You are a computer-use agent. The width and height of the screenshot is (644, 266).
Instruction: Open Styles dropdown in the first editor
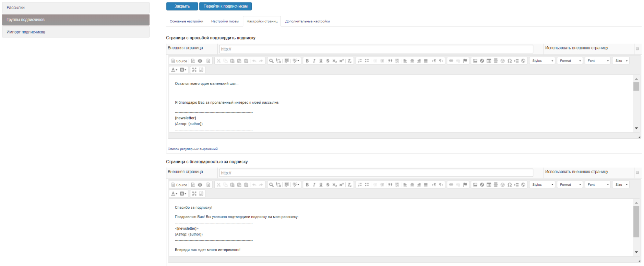point(542,61)
